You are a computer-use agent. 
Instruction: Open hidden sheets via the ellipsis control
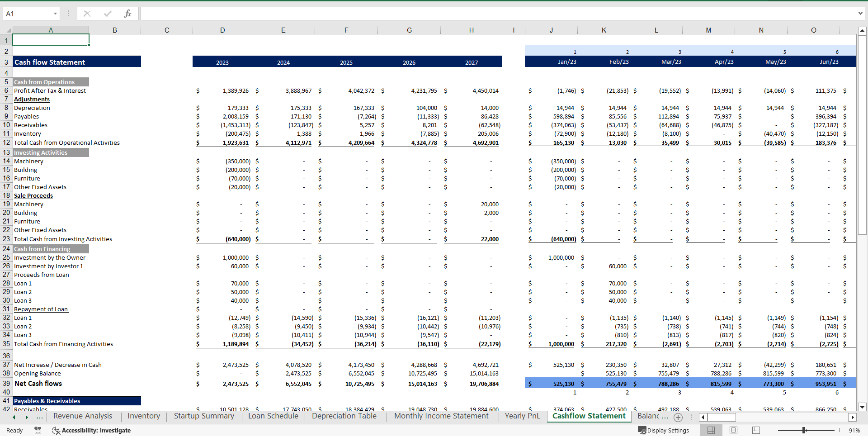40,417
